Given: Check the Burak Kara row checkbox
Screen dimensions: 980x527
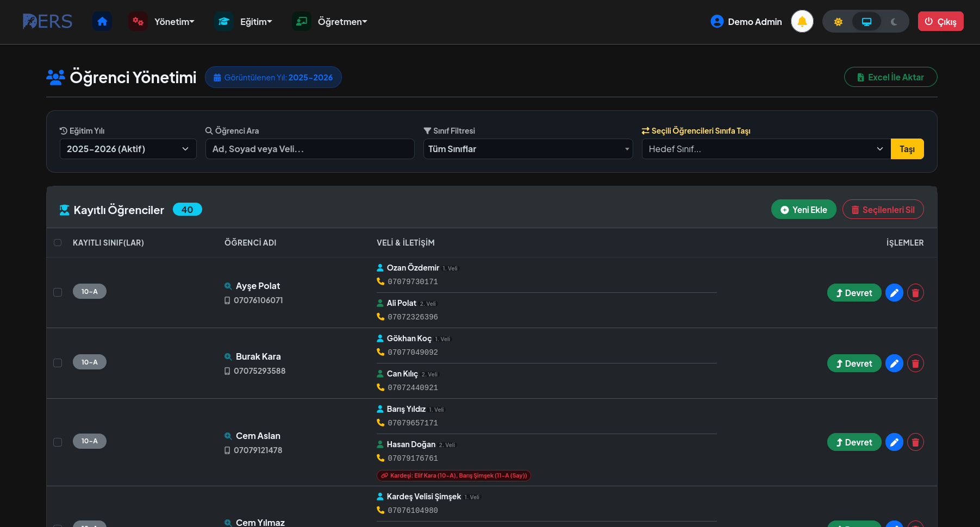Looking at the screenshot, I should (58, 363).
